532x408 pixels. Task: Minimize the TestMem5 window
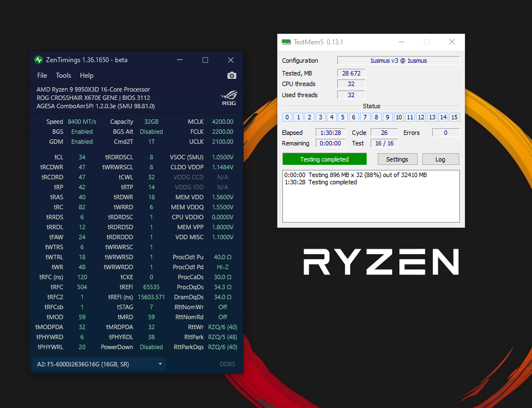(401, 42)
